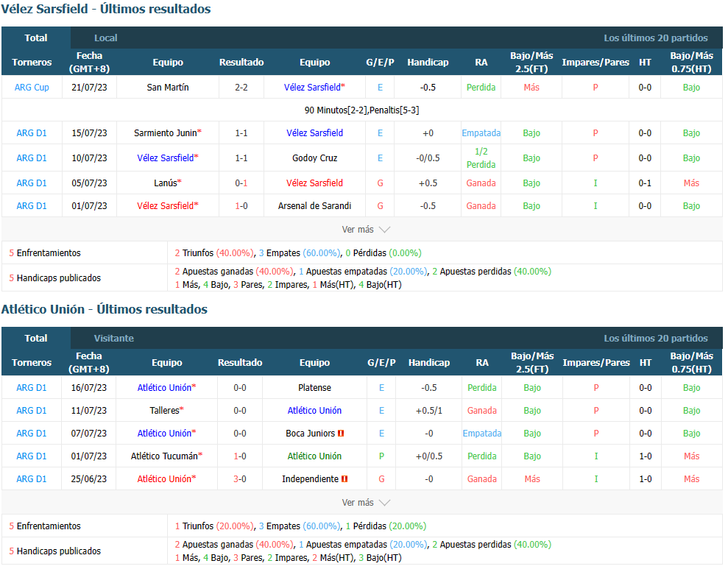Click Resultado column header in Vélez table
This screenshot has width=728, height=569.
241,62
